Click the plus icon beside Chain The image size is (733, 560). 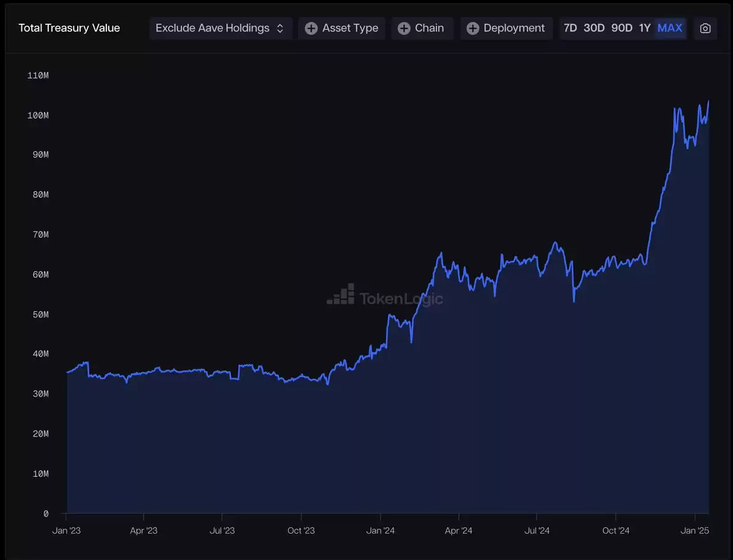click(x=404, y=28)
